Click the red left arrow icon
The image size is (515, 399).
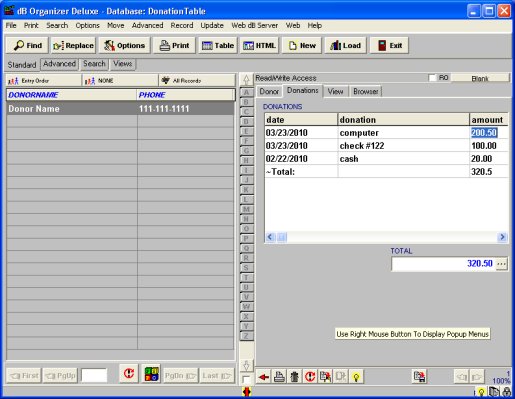[x=264, y=377]
